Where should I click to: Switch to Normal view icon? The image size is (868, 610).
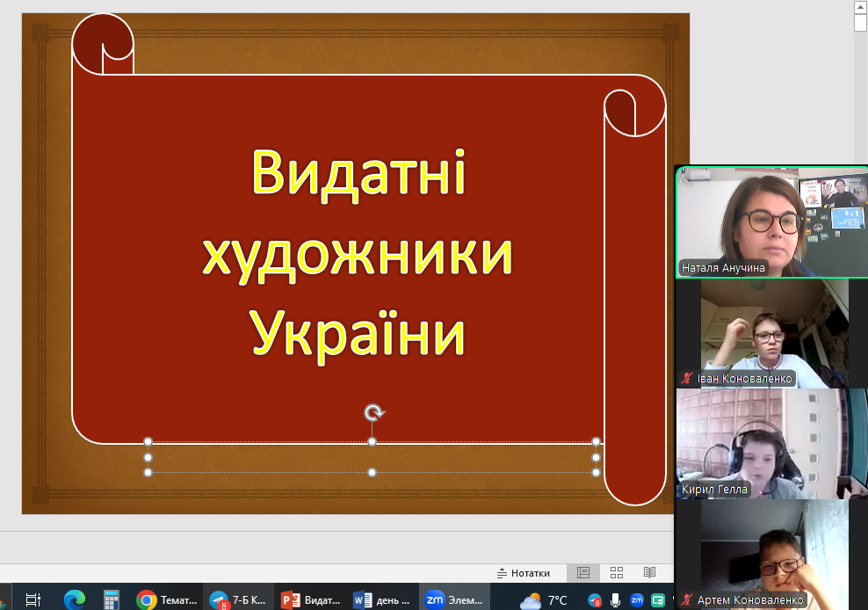582,573
